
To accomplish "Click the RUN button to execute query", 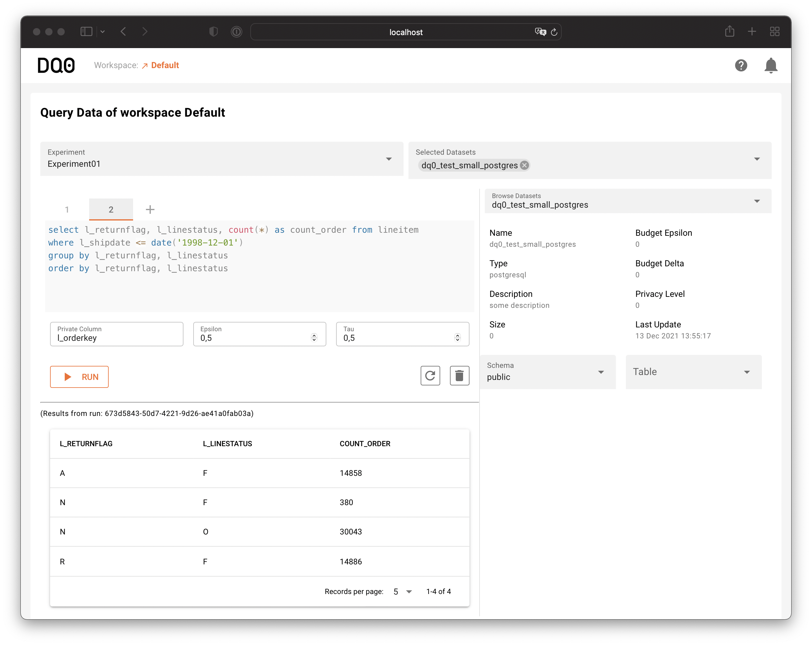I will click(80, 377).
